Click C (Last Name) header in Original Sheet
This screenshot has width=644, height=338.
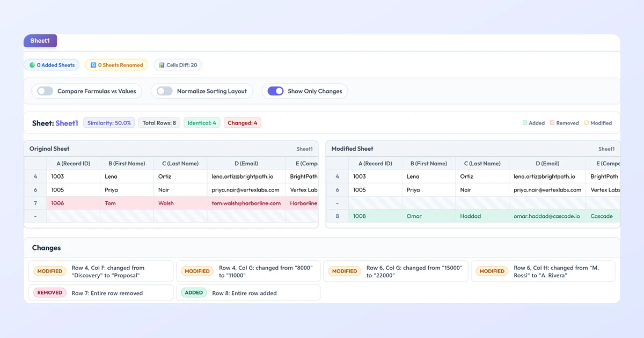(x=180, y=164)
